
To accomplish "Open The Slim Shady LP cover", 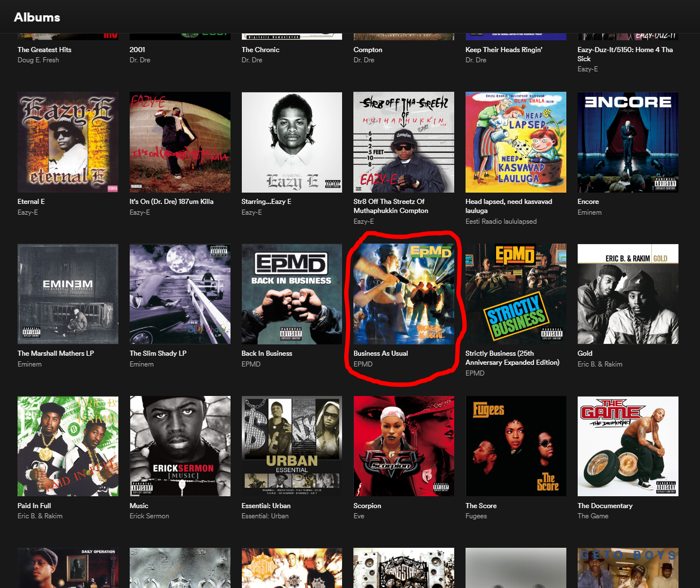I will pos(180,293).
